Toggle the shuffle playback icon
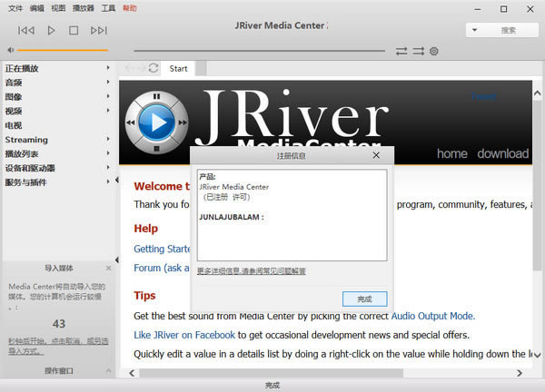545x392 pixels. [418, 51]
